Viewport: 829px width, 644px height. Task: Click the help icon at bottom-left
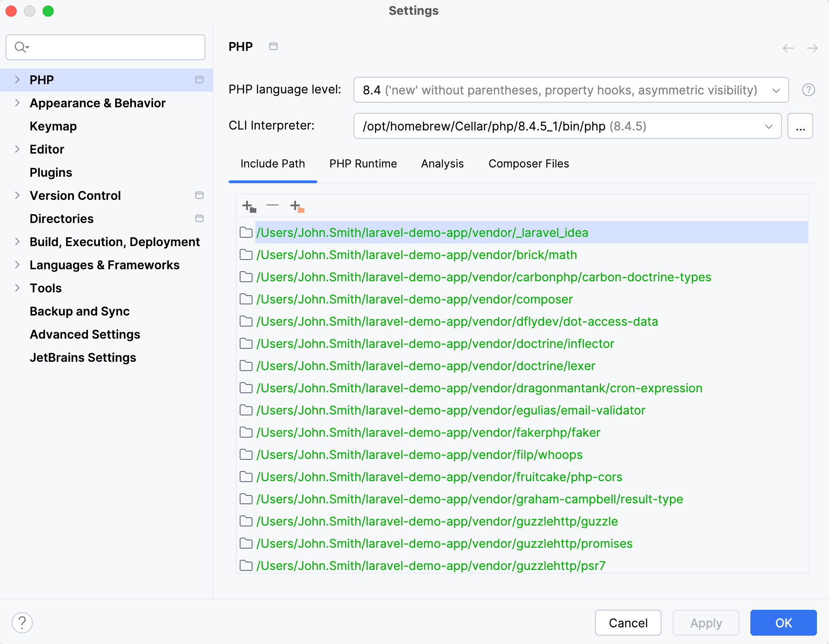[23, 622]
